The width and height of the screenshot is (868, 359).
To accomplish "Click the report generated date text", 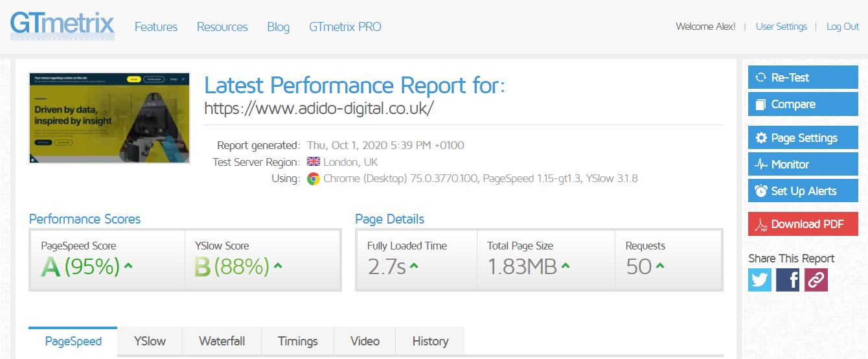I will coord(385,145).
